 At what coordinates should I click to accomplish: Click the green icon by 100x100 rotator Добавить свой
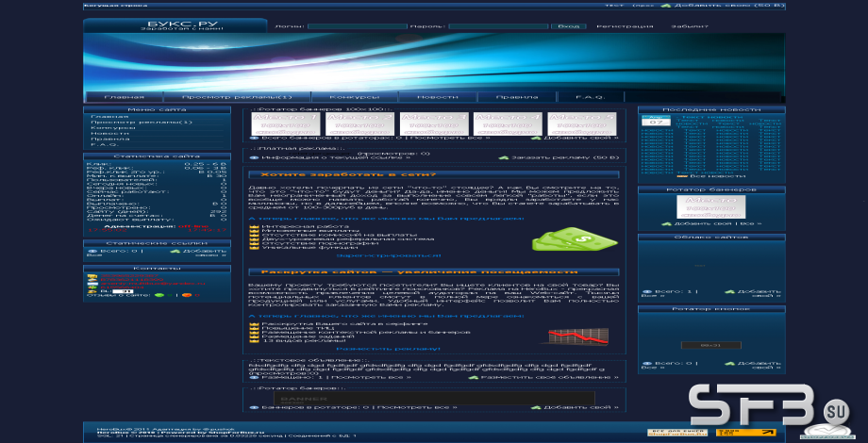tap(536, 138)
